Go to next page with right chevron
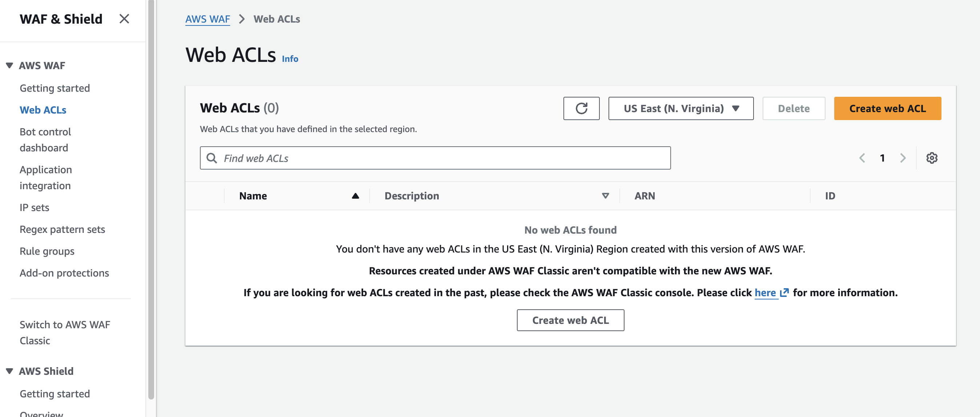 coord(903,158)
